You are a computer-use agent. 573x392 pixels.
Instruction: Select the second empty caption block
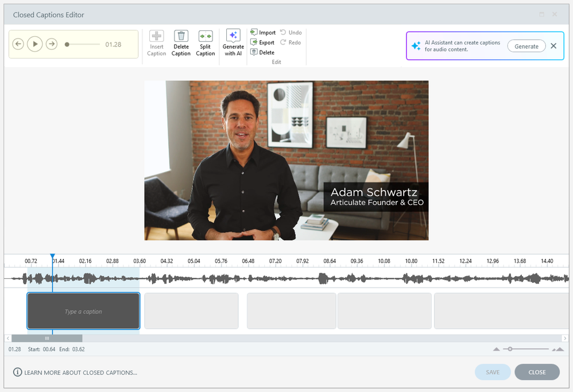[191, 311]
